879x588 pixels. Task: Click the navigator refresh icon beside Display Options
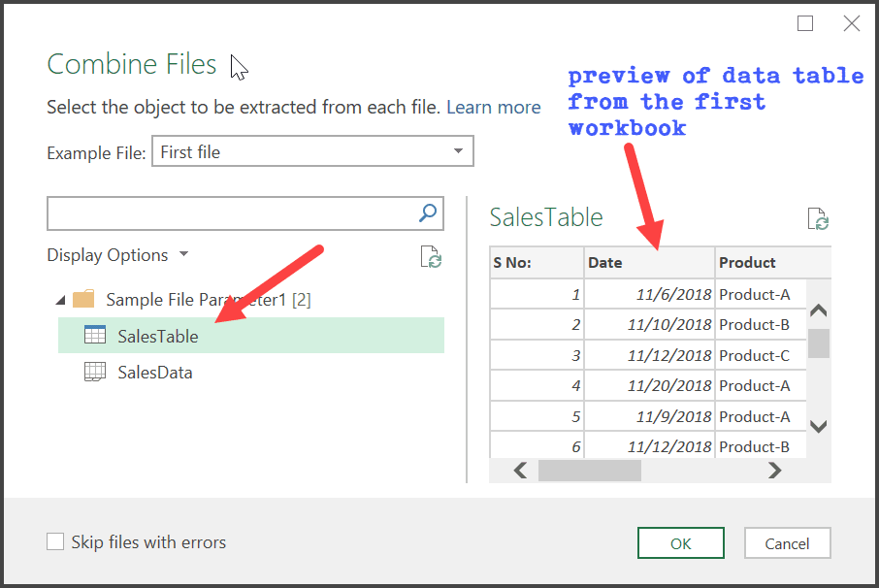(x=431, y=256)
